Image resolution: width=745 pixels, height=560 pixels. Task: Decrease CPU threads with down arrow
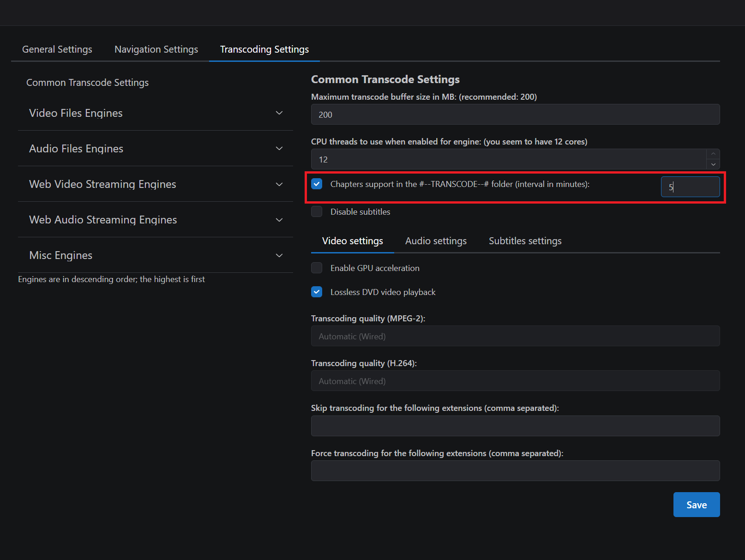click(x=713, y=164)
